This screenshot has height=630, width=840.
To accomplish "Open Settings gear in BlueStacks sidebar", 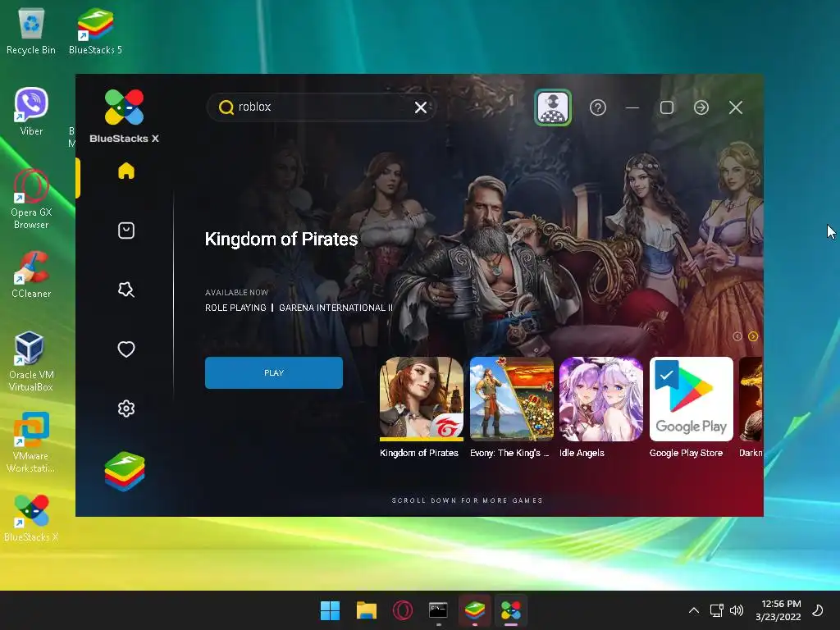I will pos(126,409).
